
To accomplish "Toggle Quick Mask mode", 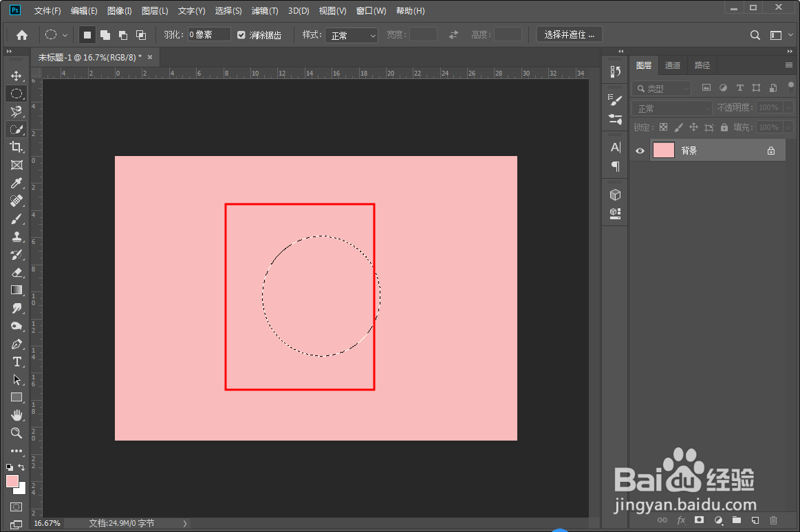I will coord(17,507).
